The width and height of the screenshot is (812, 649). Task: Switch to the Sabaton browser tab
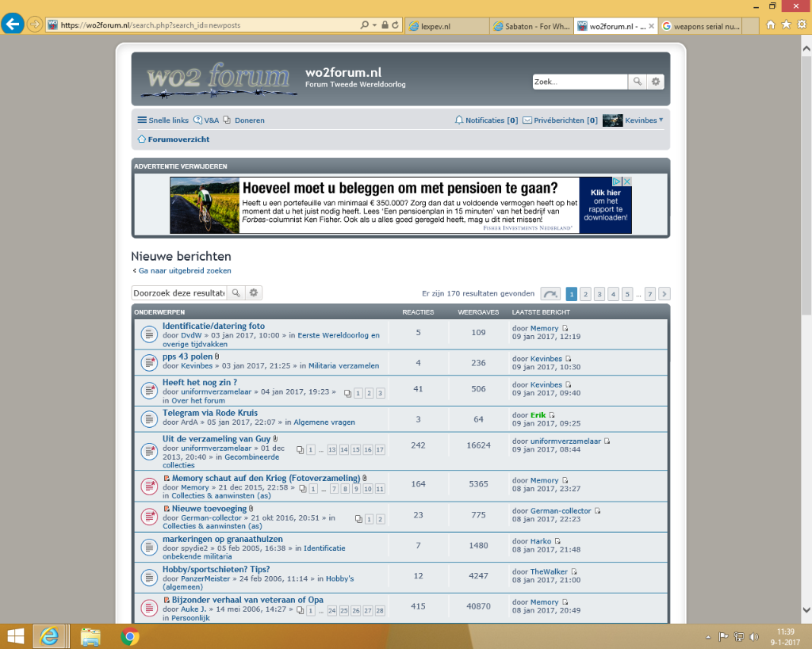click(x=530, y=25)
